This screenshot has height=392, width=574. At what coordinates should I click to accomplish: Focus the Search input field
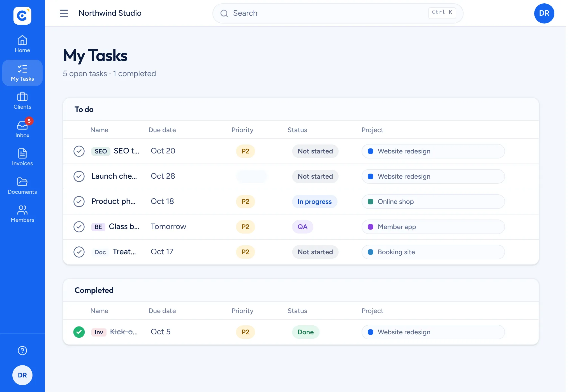(x=338, y=13)
